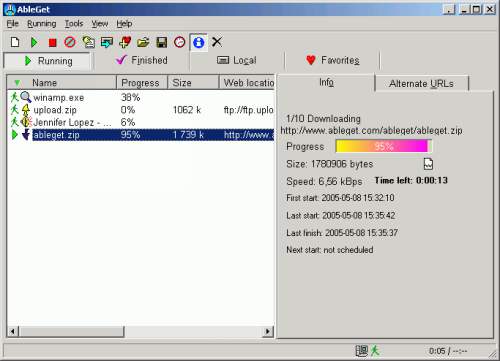Stop download using red square button
The height and width of the screenshot is (361, 500).
click(52, 42)
